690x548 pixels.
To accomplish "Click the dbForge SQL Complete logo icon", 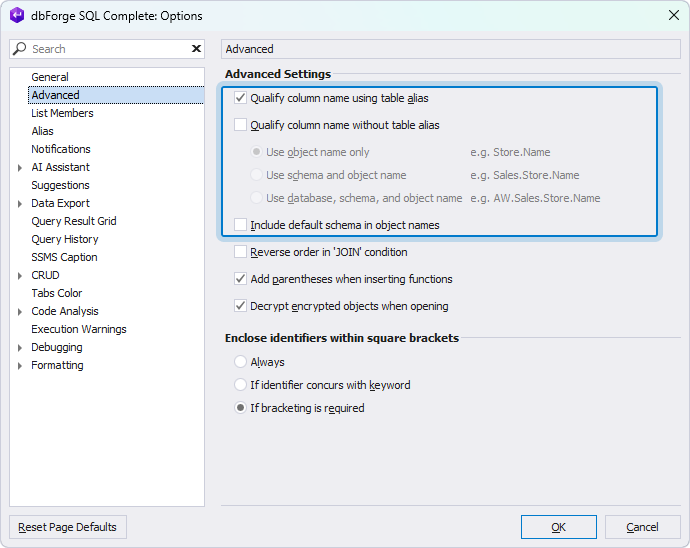I will point(17,15).
